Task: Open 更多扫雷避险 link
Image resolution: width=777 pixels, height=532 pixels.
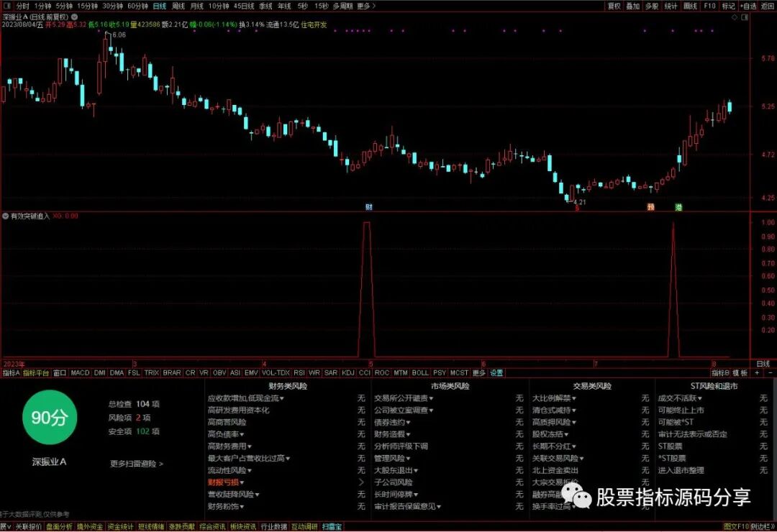Action: tap(136, 464)
